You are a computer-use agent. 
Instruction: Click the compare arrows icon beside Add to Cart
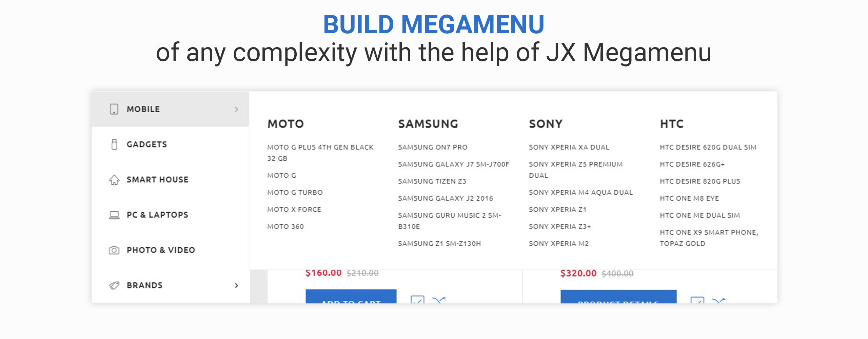(x=439, y=300)
